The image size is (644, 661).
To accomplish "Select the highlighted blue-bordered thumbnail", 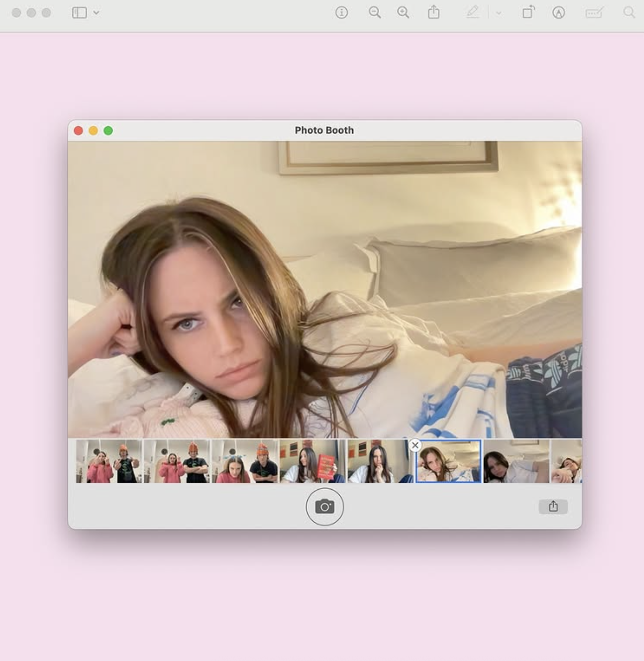I will (x=449, y=461).
